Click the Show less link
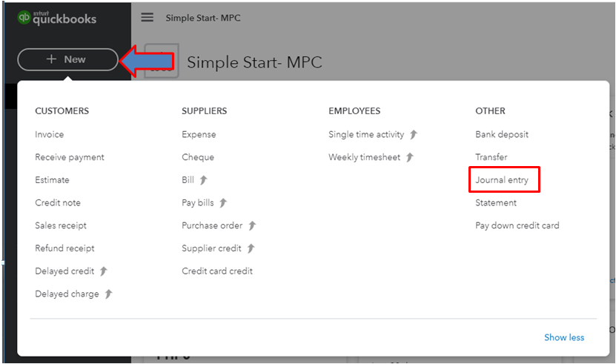 [x=564, y=337]
